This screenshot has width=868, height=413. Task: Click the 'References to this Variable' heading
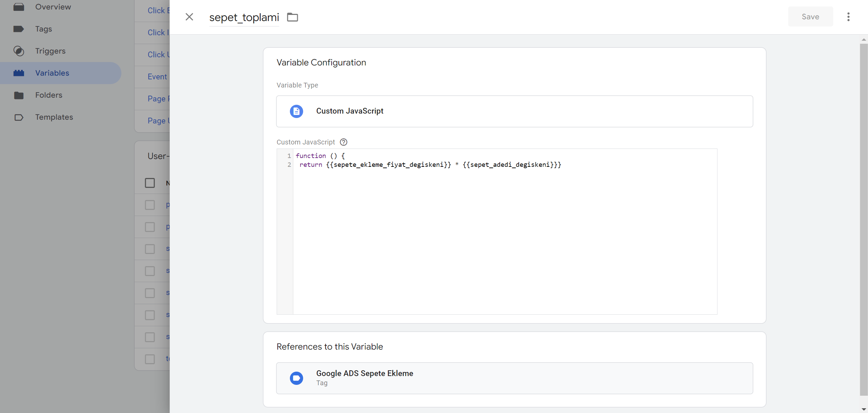[x=330, y=347]
